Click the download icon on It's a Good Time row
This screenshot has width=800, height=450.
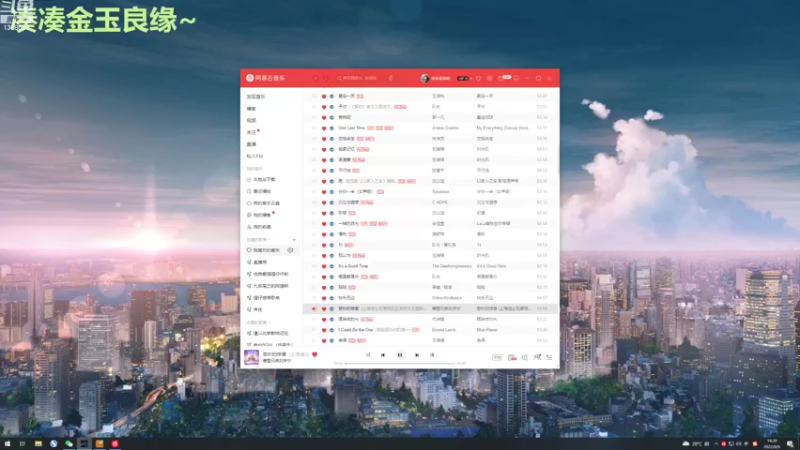332,266
